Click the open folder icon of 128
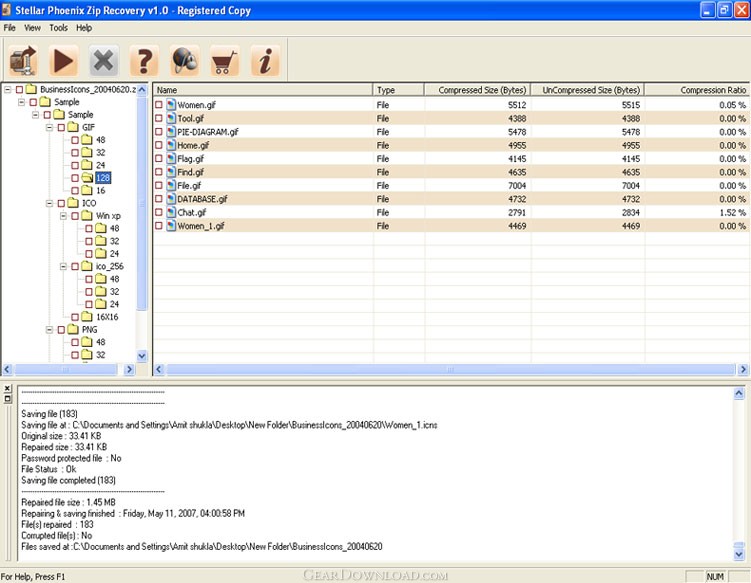This screenshot has width=751, height=583. pyautogui.click(x=87, y=178)
